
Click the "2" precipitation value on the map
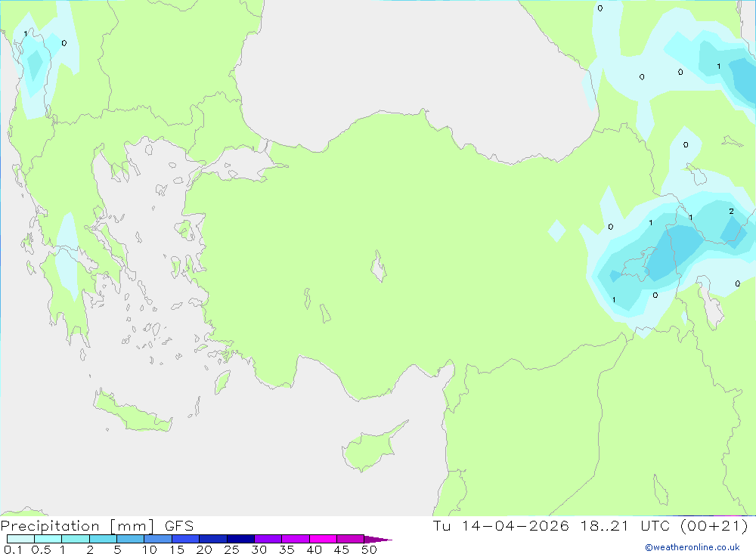731,211
